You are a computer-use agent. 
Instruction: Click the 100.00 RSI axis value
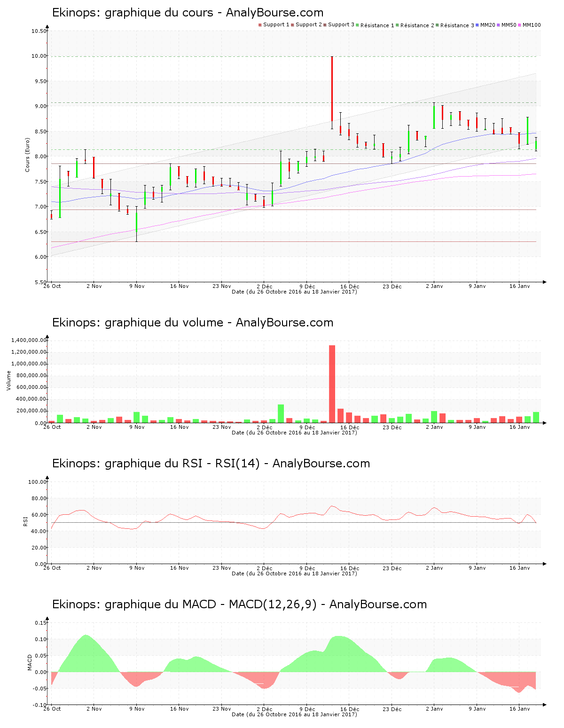pyautogui.click(x=38, y=482)
